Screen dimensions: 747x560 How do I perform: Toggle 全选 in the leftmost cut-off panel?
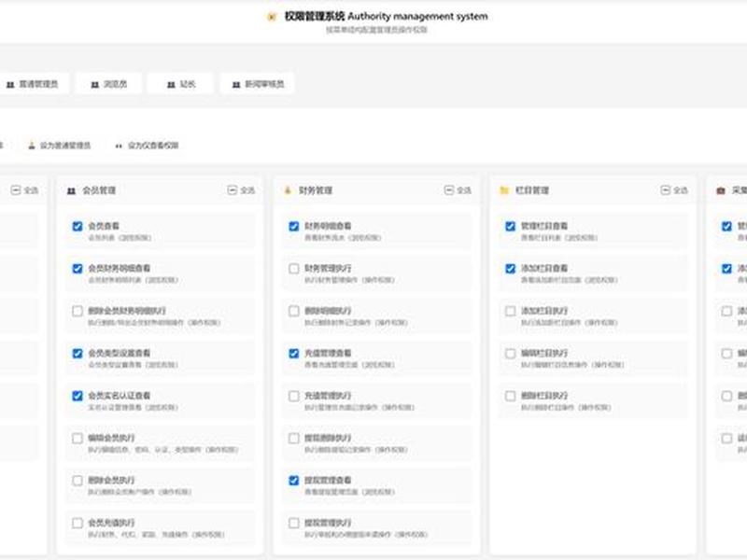[x=24, y=190]
